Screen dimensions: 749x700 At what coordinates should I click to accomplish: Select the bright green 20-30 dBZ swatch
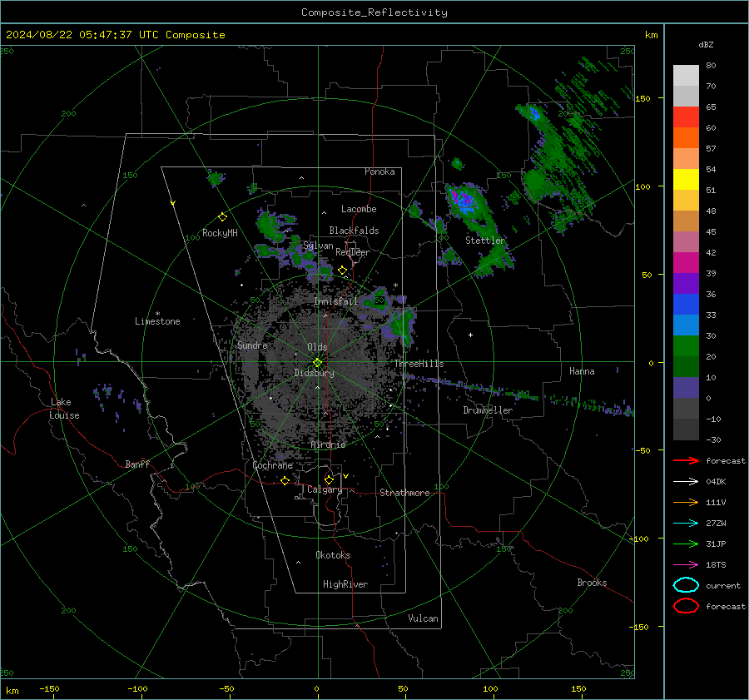[686, 346]
